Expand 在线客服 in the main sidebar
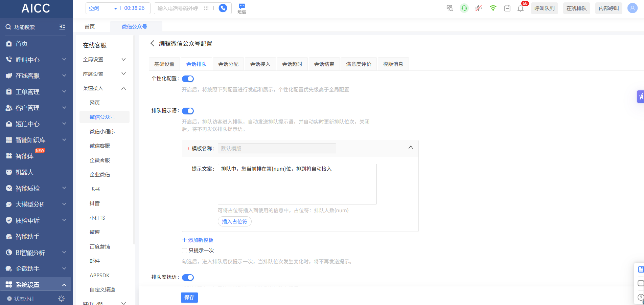 click(x=36, y=75)
